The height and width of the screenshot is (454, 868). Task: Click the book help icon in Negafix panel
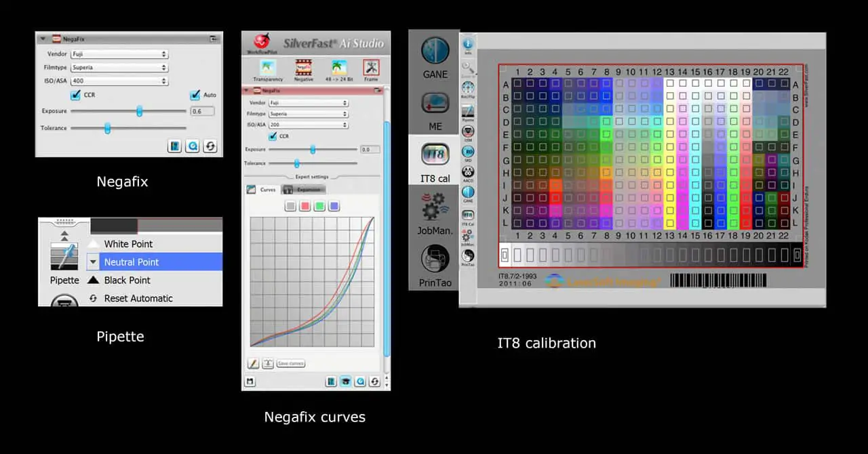[174, 146]
